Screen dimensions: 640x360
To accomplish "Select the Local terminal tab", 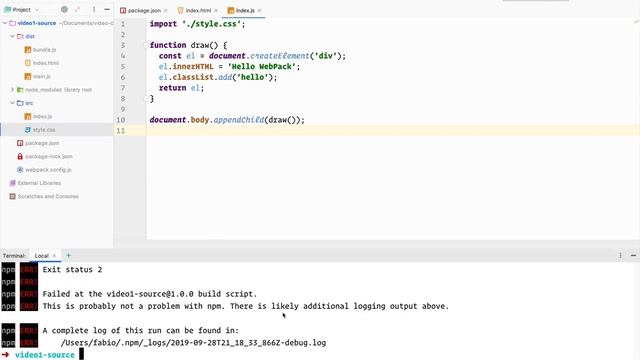I will click(42, 256).
